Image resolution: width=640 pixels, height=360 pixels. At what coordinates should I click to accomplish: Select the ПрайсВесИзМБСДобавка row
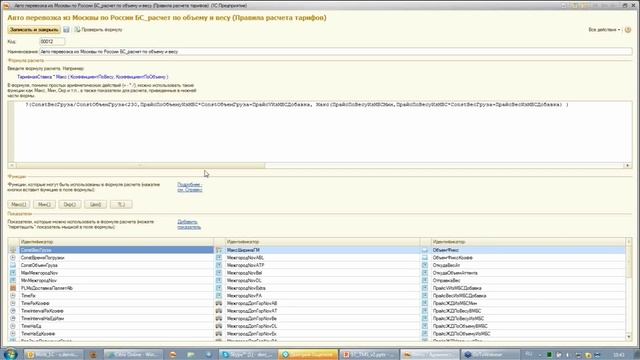pos(528,296)
